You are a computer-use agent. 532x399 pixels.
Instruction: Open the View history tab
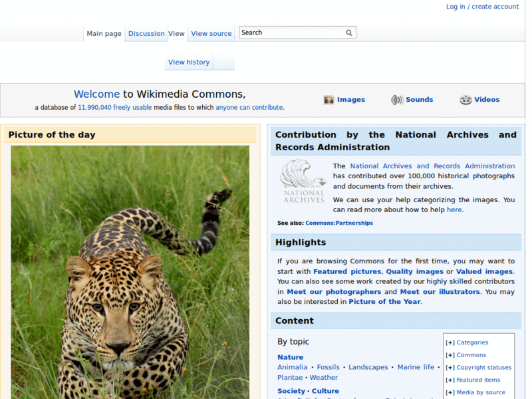(189, 62)
